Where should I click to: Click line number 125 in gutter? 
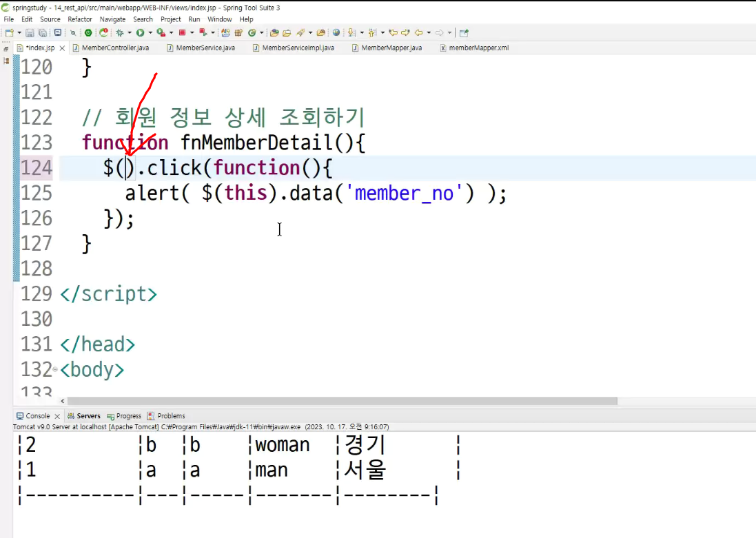[37, 194]
